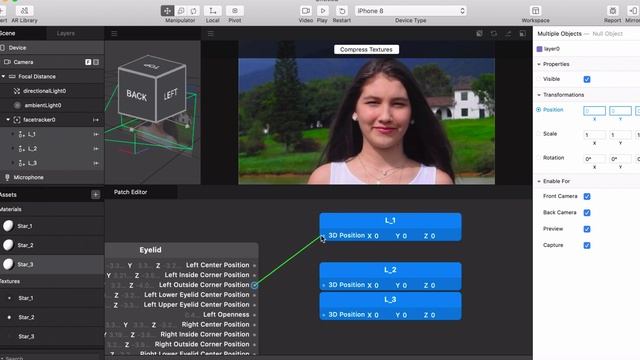Select the Star_2 texture
The height and width of the screenshot is (360, 640).
52,317
